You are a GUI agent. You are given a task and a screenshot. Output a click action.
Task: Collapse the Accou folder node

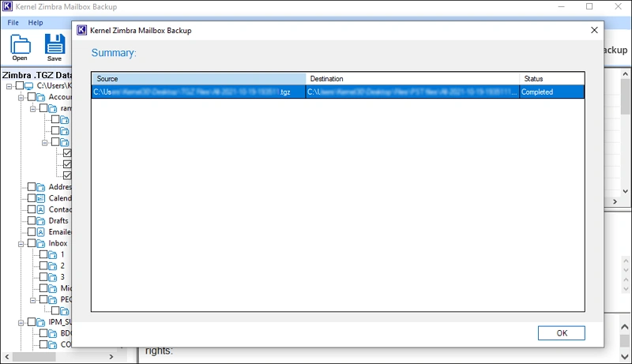coord(21,97)
